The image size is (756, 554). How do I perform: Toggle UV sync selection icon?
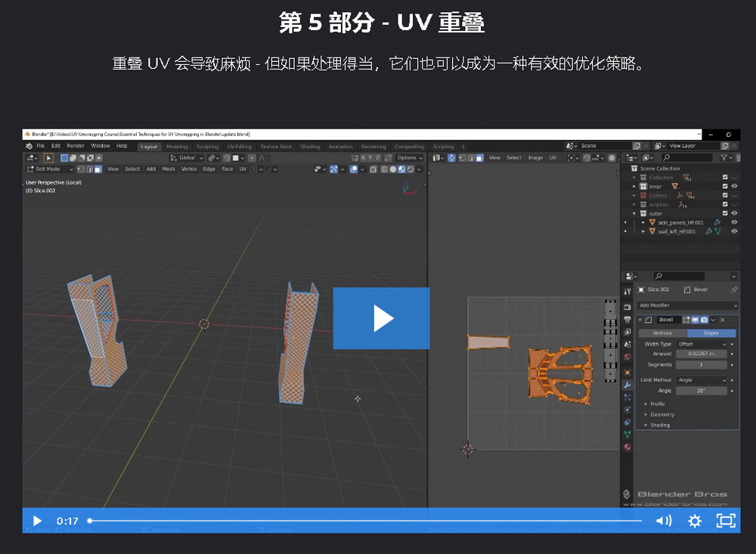coord(451,158)
